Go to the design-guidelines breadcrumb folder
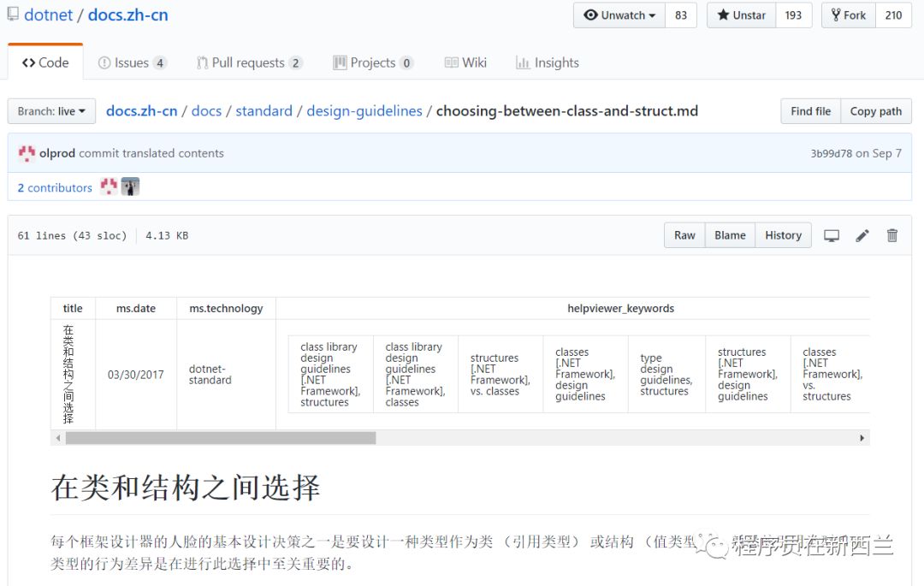Viewport: 924px width, 586px height. (364, 110)
